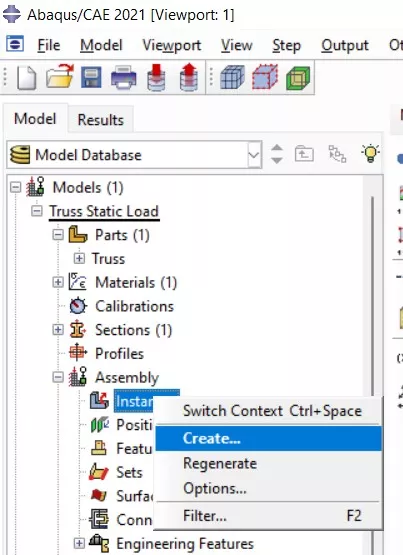Open a model database with folder icon

[60, 77]
